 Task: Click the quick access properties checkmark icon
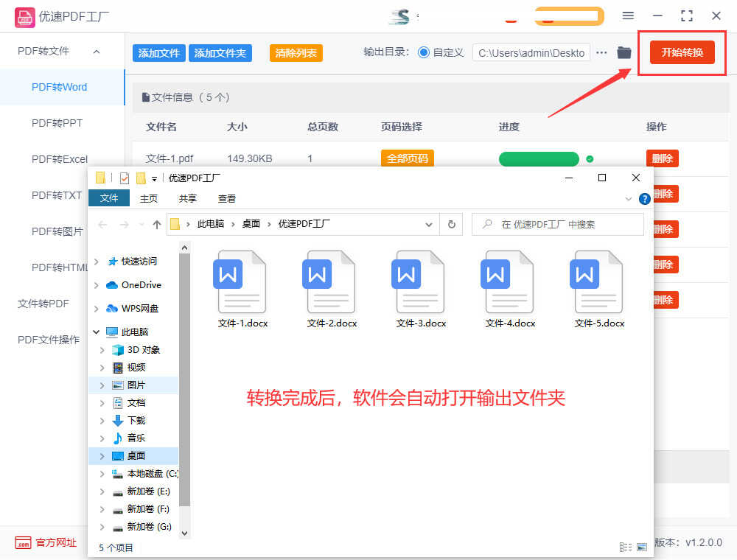(124, 178)
